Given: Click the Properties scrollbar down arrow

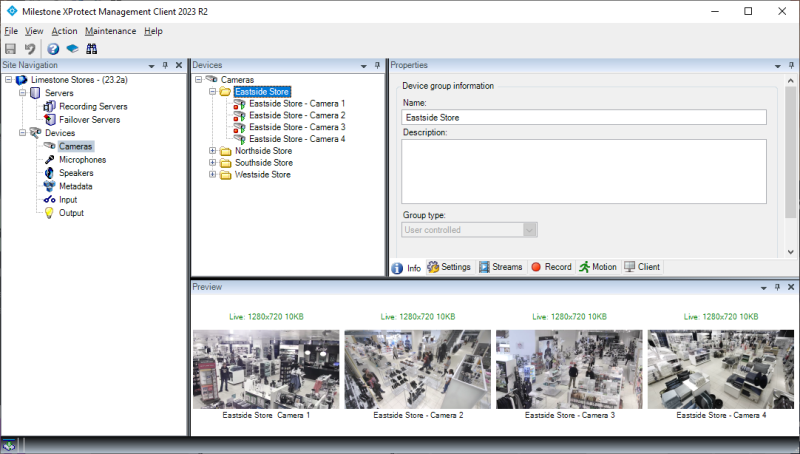Looking at the screenshot, I should 790,251.
